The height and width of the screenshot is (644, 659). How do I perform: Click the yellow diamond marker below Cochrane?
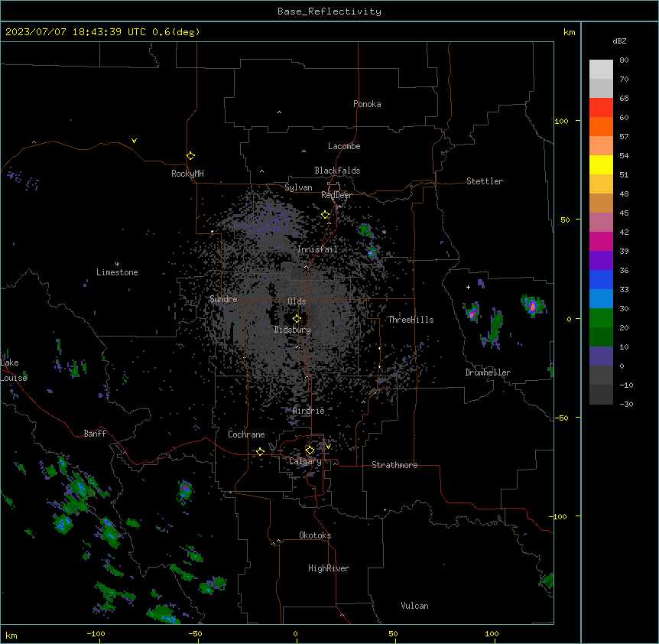pyautogui.click(x=260, y=451)
